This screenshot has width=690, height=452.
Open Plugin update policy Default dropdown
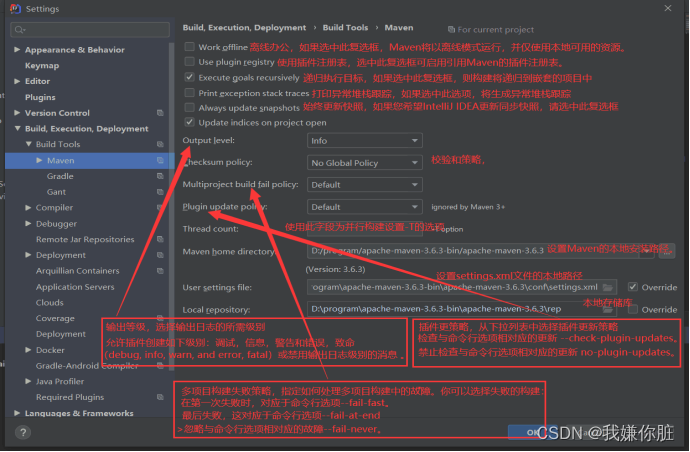coord(364,206)
